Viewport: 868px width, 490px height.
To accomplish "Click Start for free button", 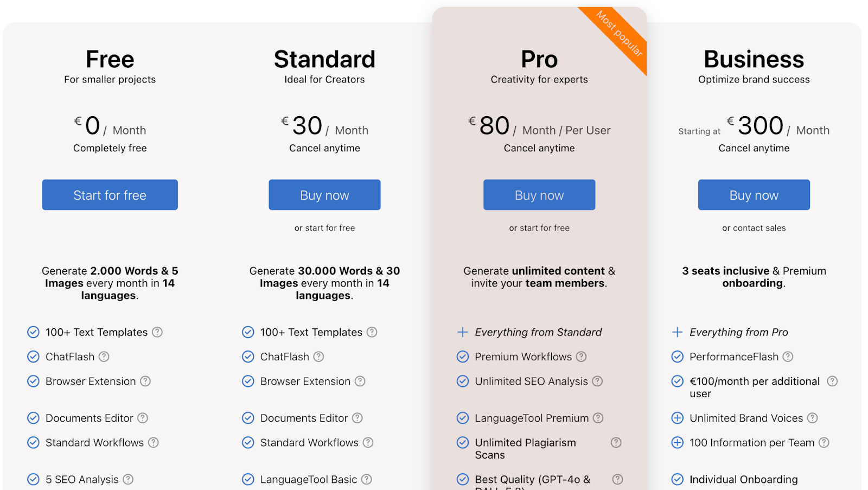I will [x=110, y=195].
